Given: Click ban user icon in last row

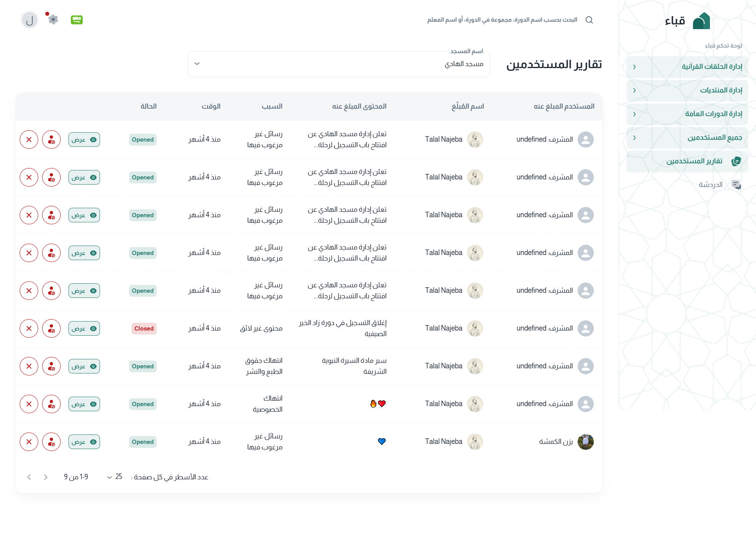Looking at the screenshot, I should [52, 442].
